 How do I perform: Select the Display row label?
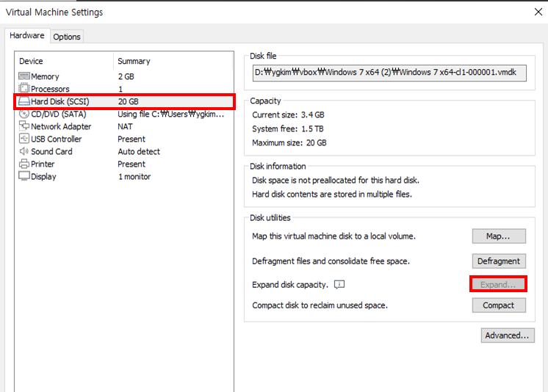click(43, 177)
